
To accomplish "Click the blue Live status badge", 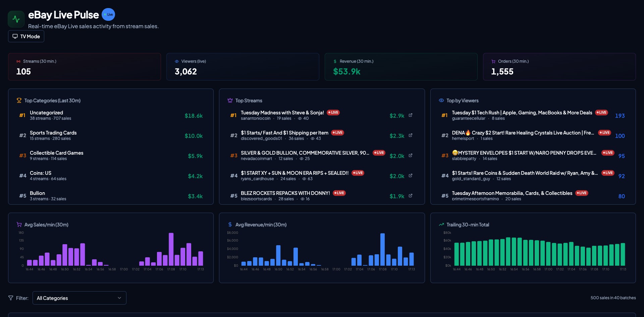I will [x=108, y=14].
